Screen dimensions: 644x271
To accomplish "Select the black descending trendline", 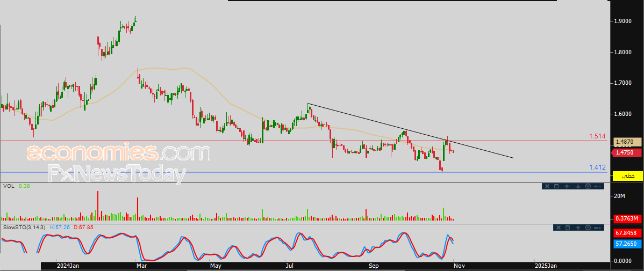I will [411, 131].
